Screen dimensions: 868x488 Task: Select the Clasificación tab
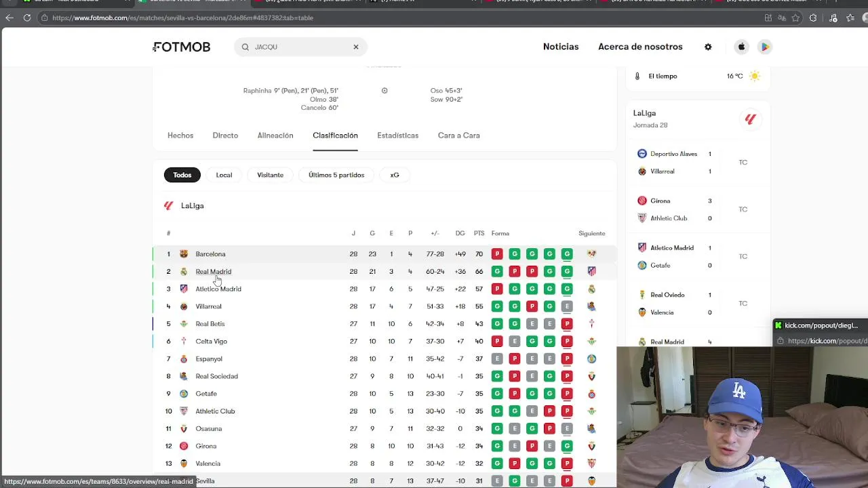[335, 136]
